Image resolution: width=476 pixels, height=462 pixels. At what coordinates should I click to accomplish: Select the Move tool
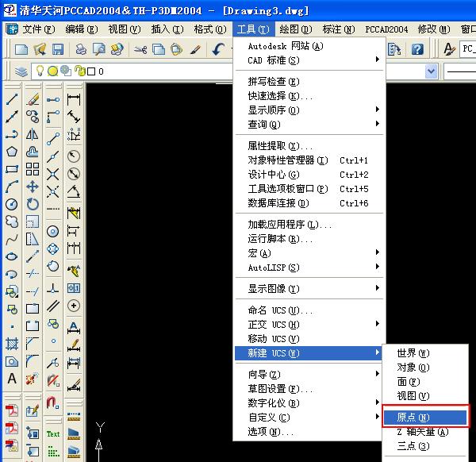(x=33, y=187)
